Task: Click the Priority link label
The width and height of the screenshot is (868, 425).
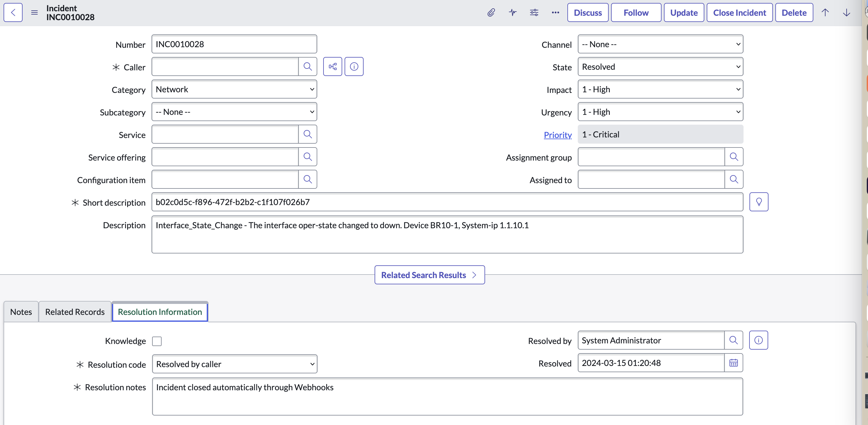Action: pos(557,135)
